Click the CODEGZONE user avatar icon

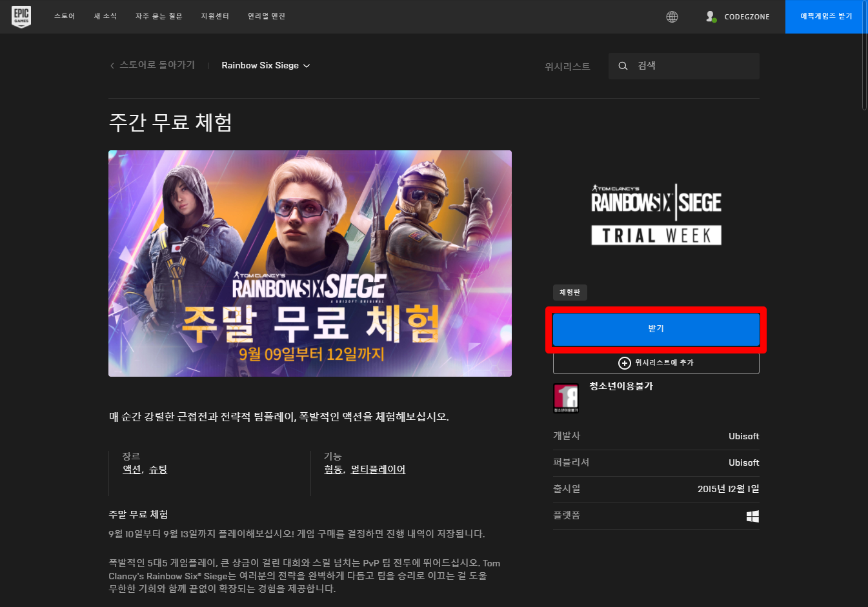click(711, 17)
